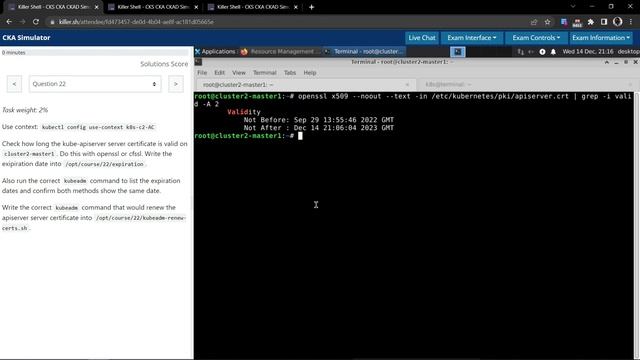The image size is (640, 360).
Task: Click the kubectl config use-context command text
Action: point(98,127)
